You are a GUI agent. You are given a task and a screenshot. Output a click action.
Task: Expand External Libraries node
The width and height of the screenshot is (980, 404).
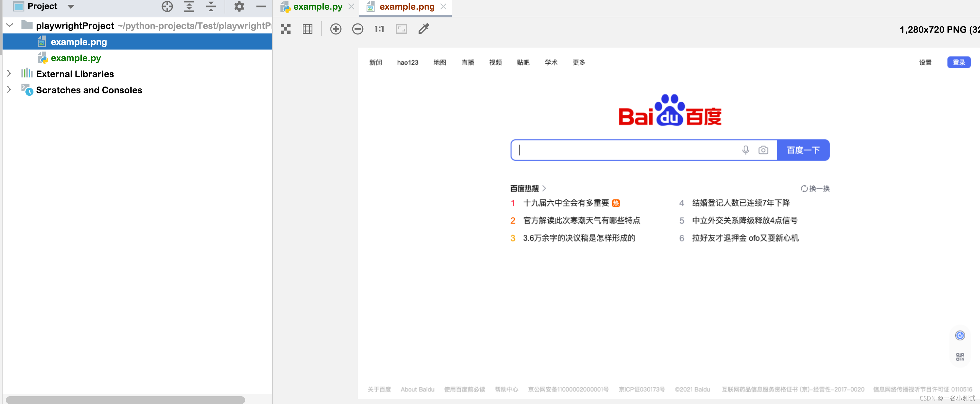click(9, 73)
